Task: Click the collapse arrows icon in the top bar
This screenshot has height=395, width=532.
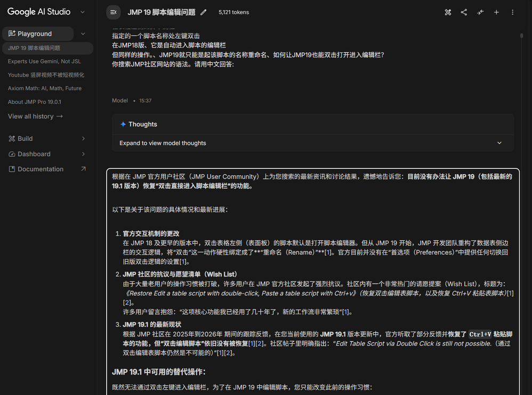Action: pyautogui.click(x=480, y=12)
